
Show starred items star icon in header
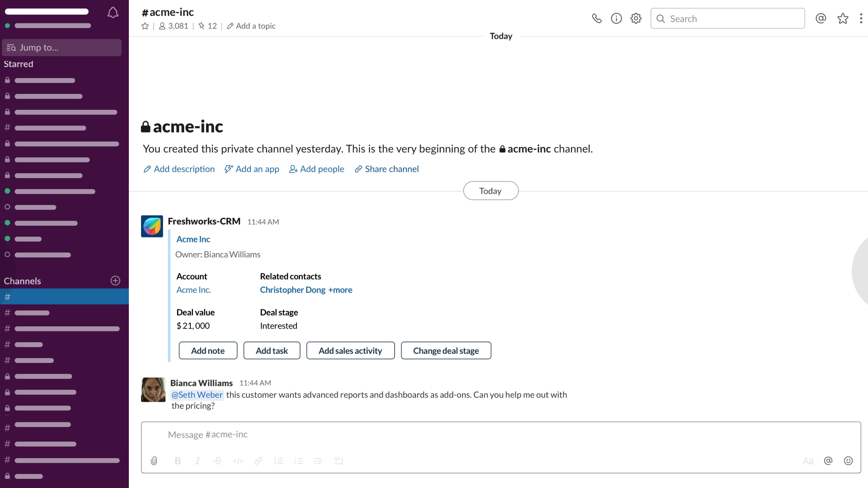843,18
